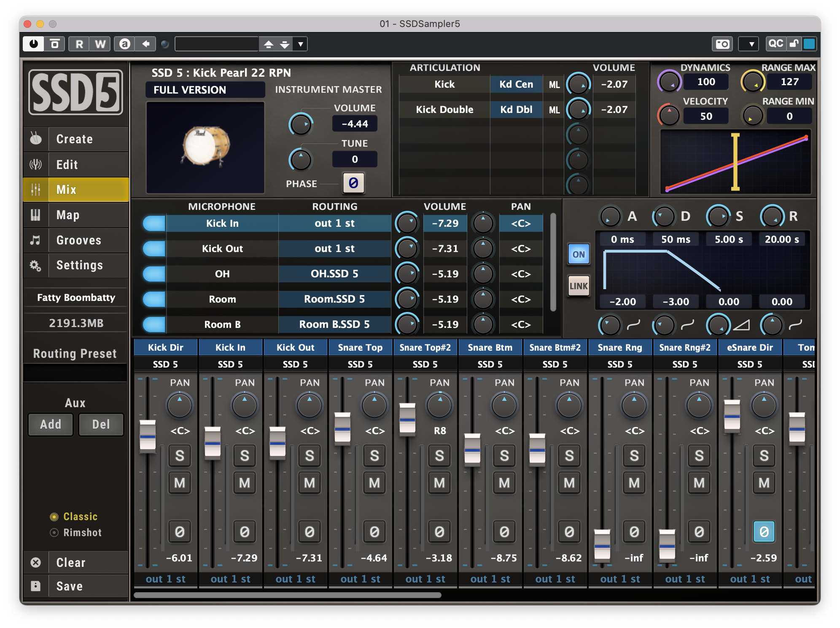Toggle the Kick Out microphone switch

point(154,249)
